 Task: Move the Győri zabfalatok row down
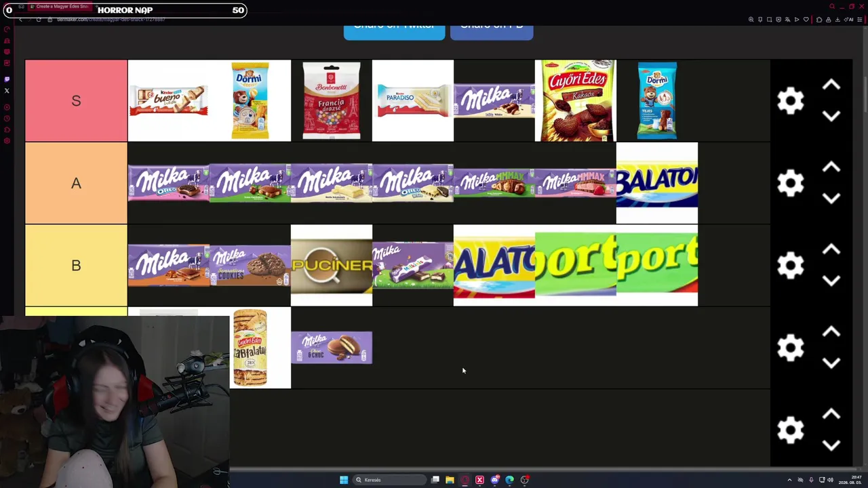click(831, 363)
